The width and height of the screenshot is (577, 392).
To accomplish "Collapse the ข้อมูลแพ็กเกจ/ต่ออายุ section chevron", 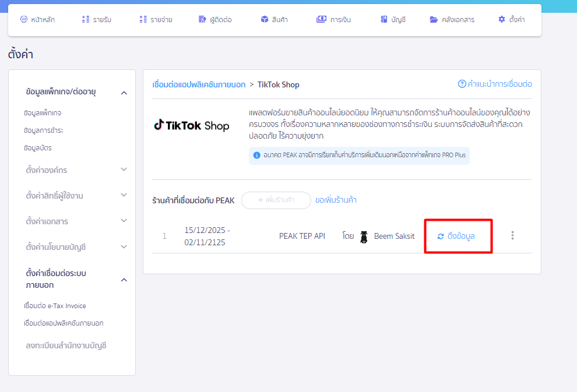I will pos(124,93).
